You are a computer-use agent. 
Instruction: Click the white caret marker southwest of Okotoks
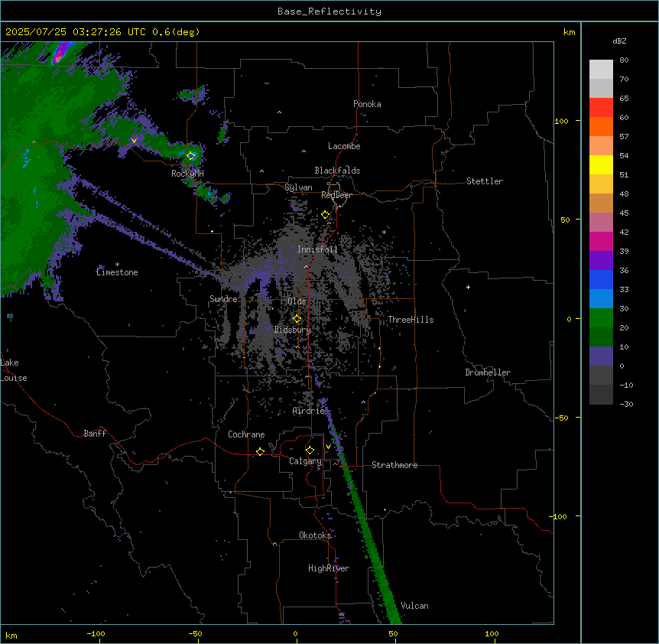click(274, 544)
